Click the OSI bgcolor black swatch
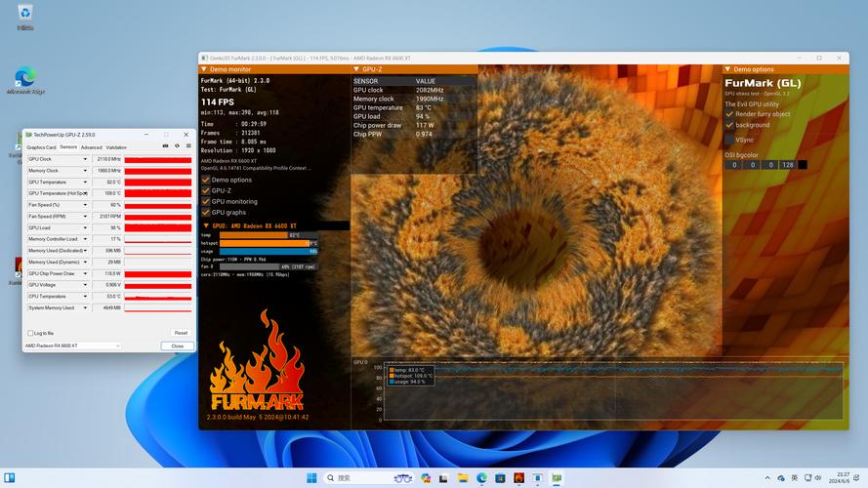The image size is (868, 488). 803,165
